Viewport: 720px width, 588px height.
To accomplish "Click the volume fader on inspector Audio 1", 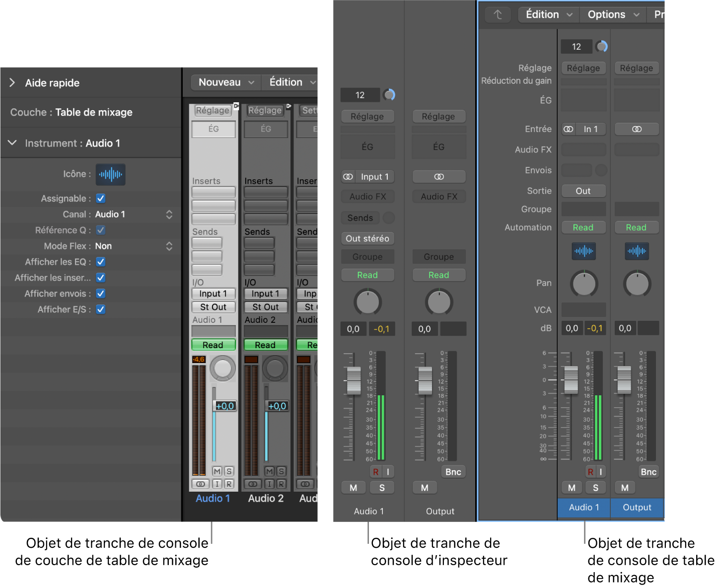I will click(354, 381).
